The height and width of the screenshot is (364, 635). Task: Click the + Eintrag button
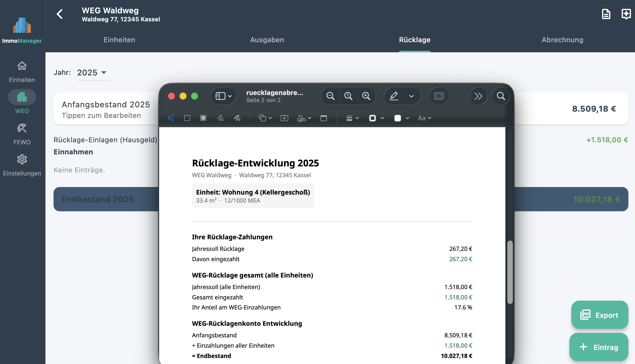tap(599, 347)
